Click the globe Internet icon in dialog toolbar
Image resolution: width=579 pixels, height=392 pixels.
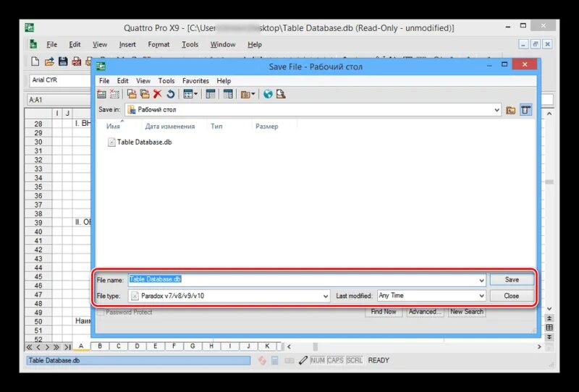pyautogui.click(x=268, y=94)
